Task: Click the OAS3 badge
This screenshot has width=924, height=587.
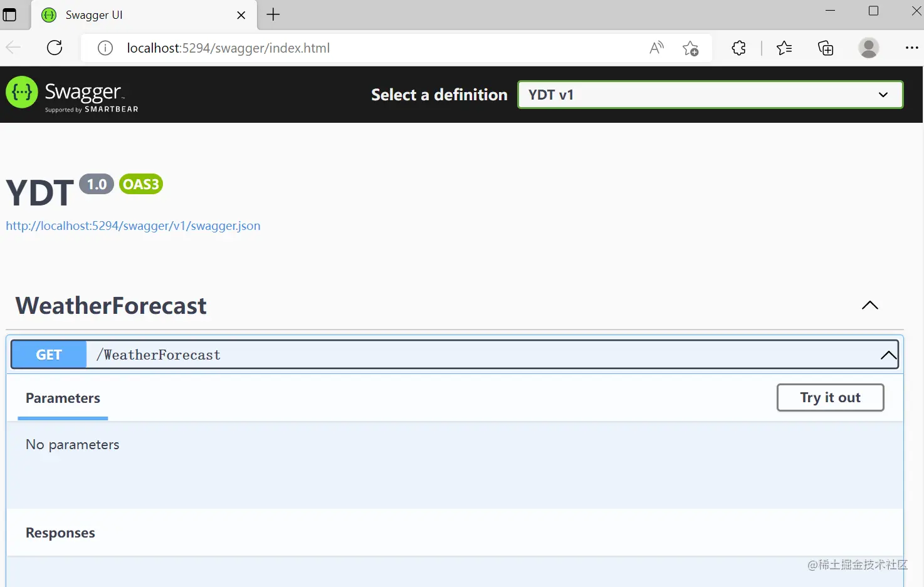Action: (x=141, y=184)
